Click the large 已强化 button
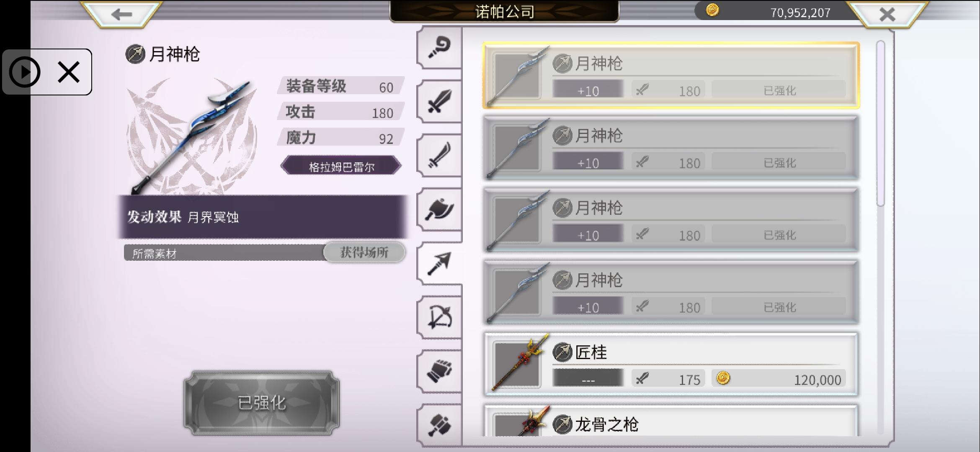 tap(262, 403)
